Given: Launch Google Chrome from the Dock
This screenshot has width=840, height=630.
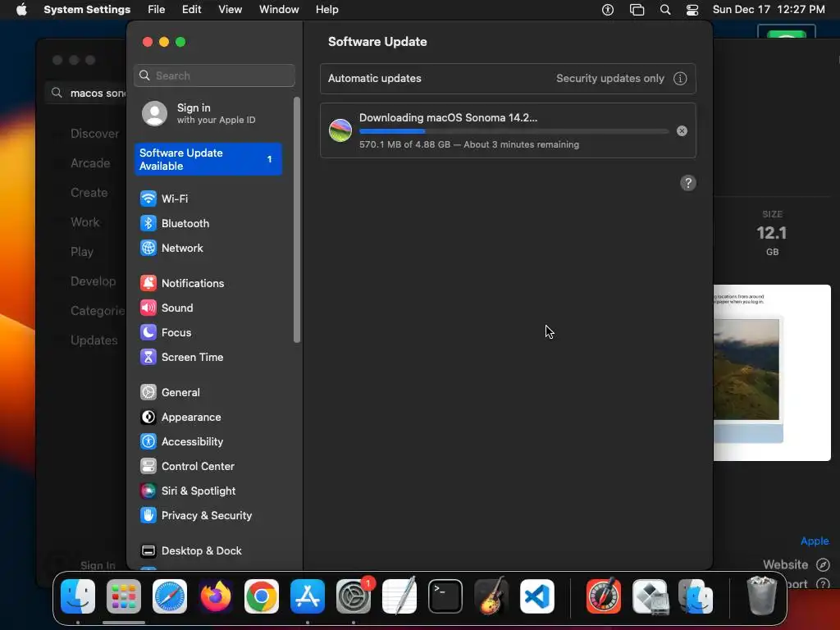Looking at the screenshot, I should pyautogui.click(x=262, y=596).
